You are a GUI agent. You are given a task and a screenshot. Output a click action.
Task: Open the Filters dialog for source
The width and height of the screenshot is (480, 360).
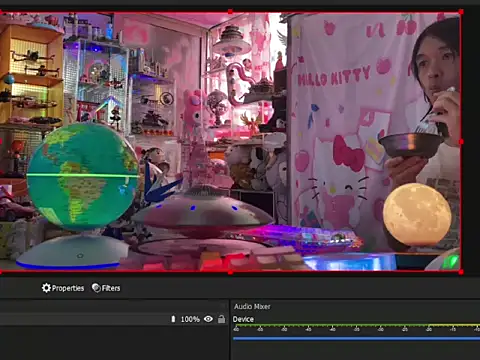click(106, 288)
